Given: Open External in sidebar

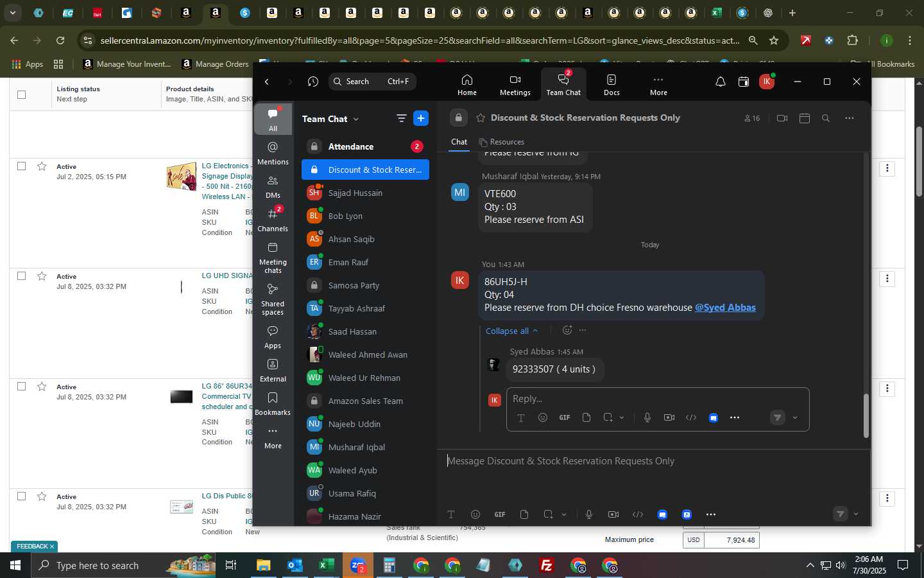Looking at the screenshot, I should pyautogui.click(x=273, y=371).
